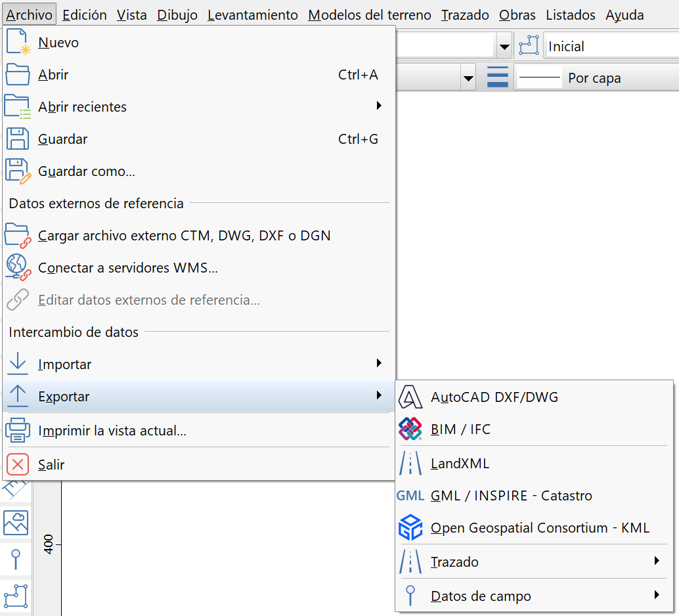
Task: Open the Levantamiento menu
Action: [x=252, y=14]
